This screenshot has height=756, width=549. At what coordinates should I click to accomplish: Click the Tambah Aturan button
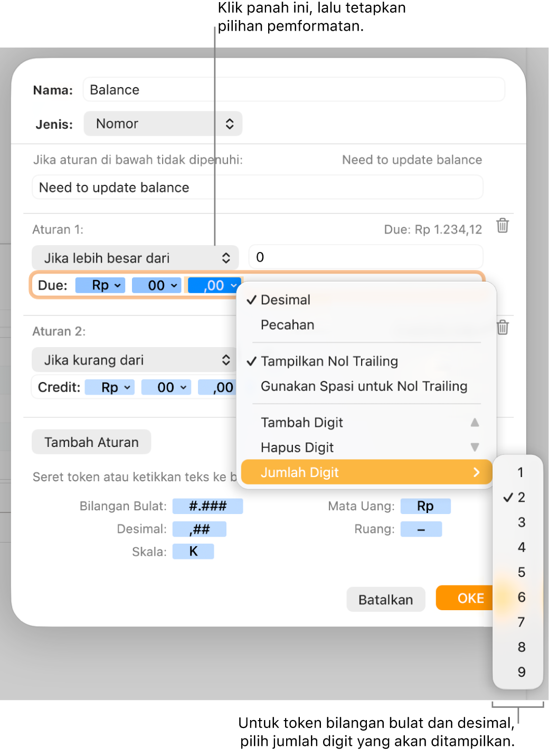(x=91, y=442)
